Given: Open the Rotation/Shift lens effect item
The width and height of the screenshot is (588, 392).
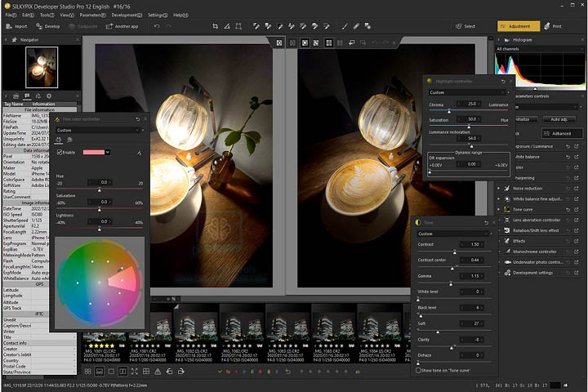Looking at the screenshot, I should tap(536, 230).
